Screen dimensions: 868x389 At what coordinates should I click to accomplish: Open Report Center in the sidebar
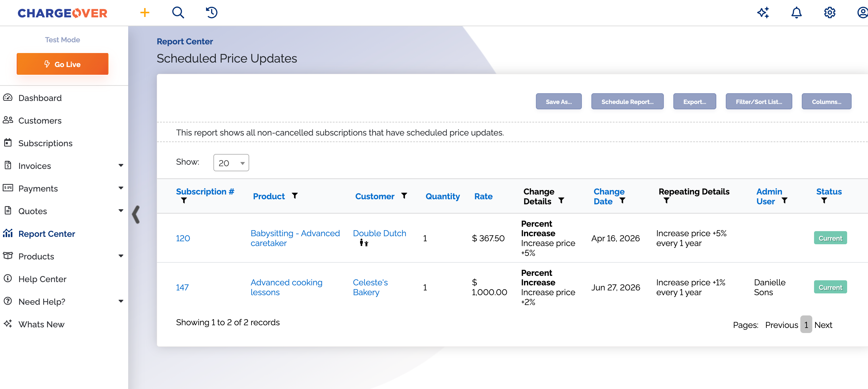pos(46,234)
